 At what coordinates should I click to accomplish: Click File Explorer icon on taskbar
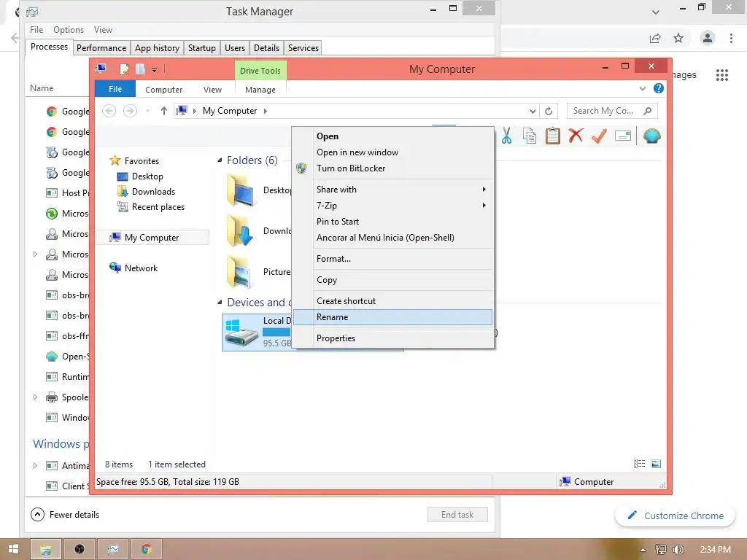click(x=46, y=550)
